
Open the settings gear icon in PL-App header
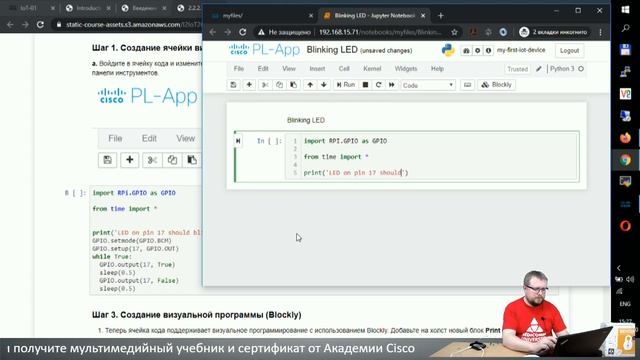click(x=477, y=51)
